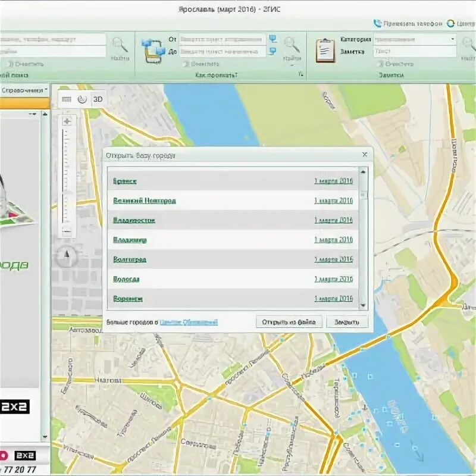
Task: Toggle 3D map view
Action: point(98,99)
